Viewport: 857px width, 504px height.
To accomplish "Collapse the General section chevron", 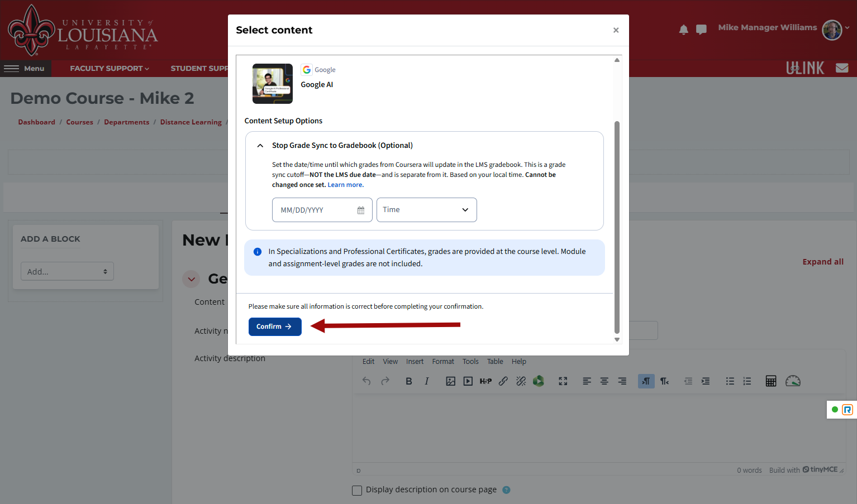I will pyautogui.click(x=191, y=279).
